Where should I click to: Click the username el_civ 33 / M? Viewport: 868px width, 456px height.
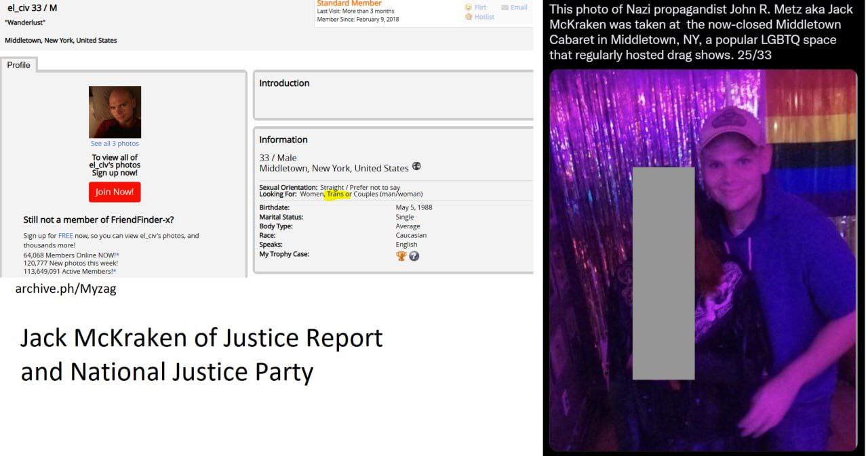click(x=32, y=8)
